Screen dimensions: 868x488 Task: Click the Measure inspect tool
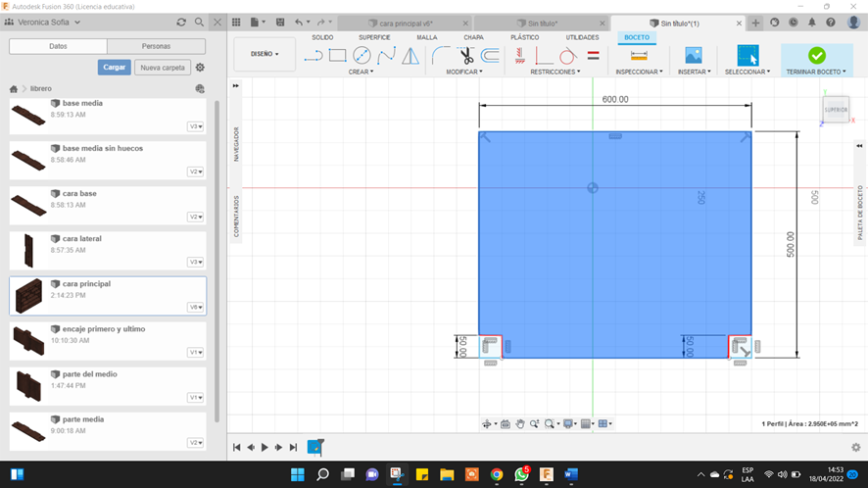point(639,56)
